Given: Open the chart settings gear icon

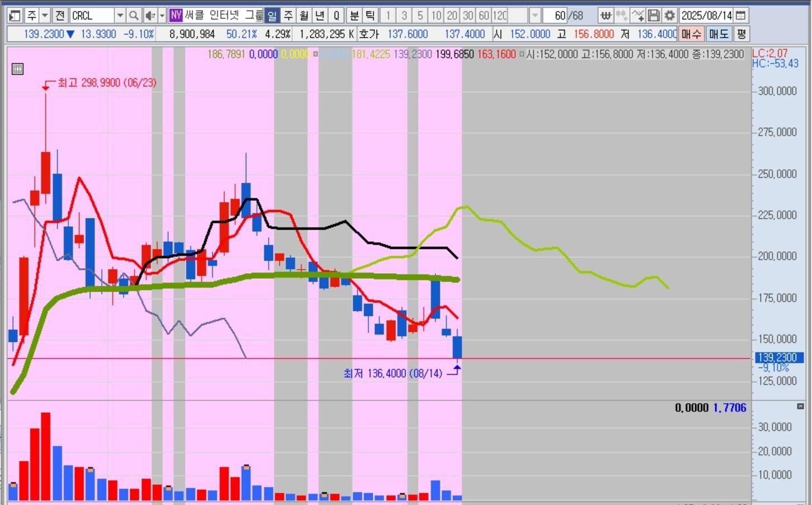Looking at the screenshot, I should coord(669,16).
